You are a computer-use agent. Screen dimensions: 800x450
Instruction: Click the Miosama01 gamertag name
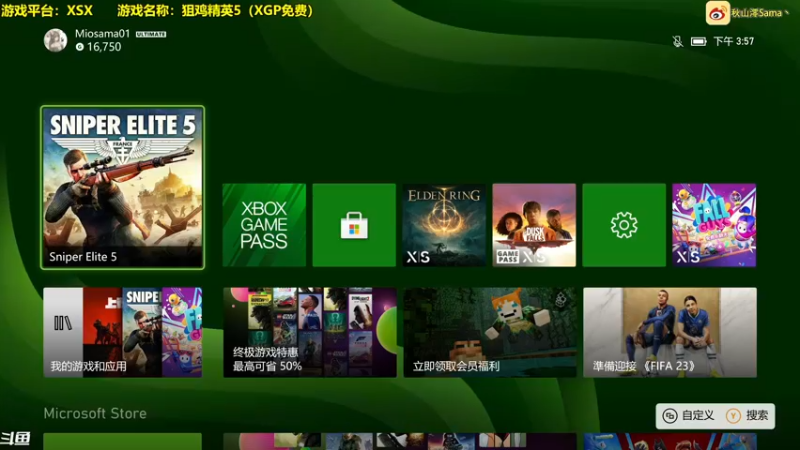(x=103, y=34)
